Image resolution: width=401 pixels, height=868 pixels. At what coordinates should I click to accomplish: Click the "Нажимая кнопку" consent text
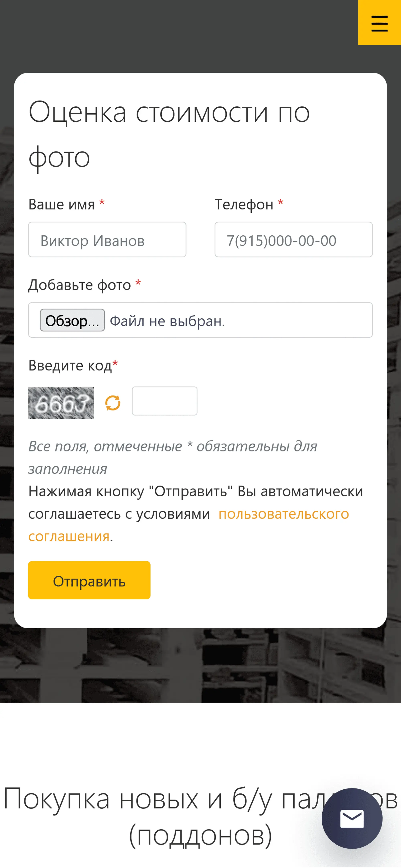click(196, 492)
